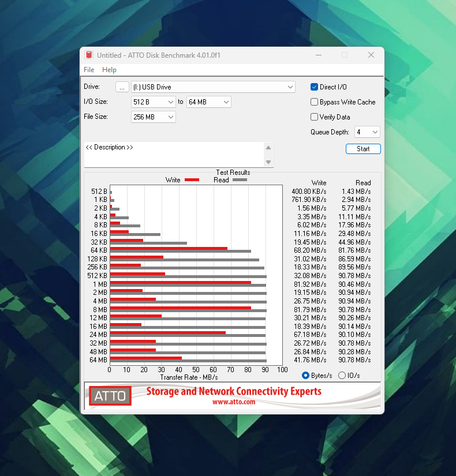The image size is (456, 476).
Task: Click the gray Read legend swatch
Action: coord(240,179)
